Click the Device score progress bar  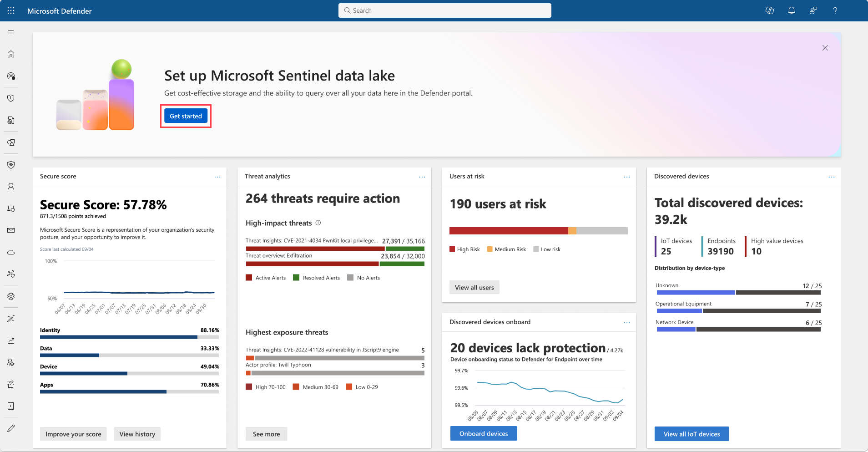click(x=130, y=374)
